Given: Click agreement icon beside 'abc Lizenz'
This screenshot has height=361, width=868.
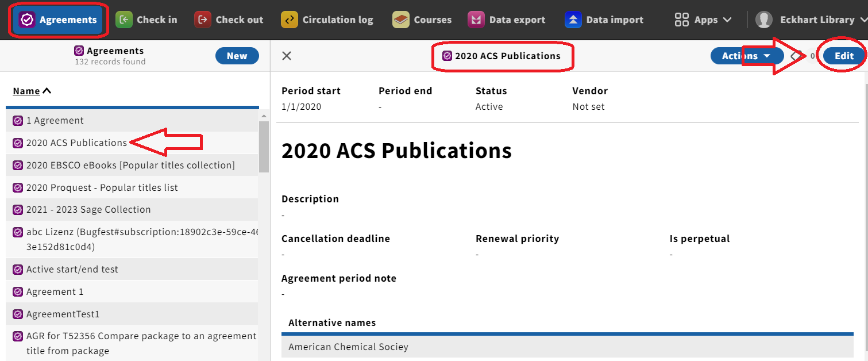Looking at the screenshot, I should (x=18, y=232).
